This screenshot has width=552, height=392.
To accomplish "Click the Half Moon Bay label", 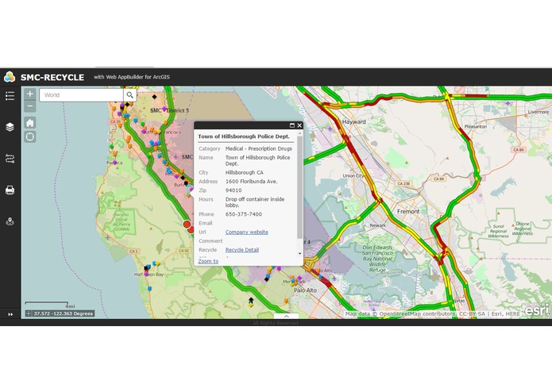I will point(149,275).
